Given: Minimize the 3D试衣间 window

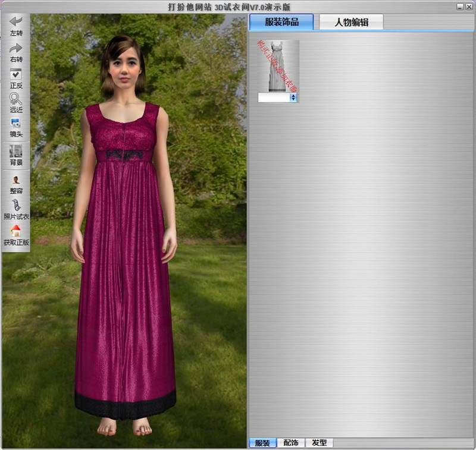Looking at the screenshot, I should pos(460,7).
